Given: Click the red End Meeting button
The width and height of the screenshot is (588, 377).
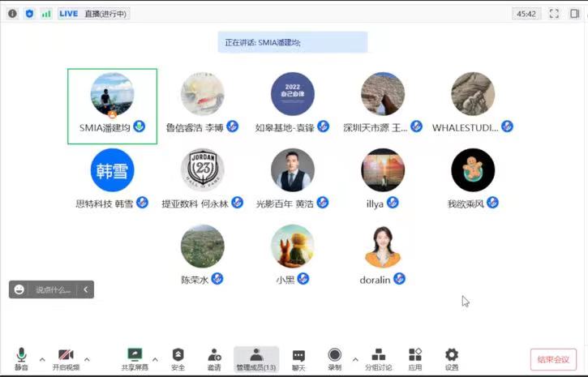Looking at the screenshot, I should coord(553,359).
